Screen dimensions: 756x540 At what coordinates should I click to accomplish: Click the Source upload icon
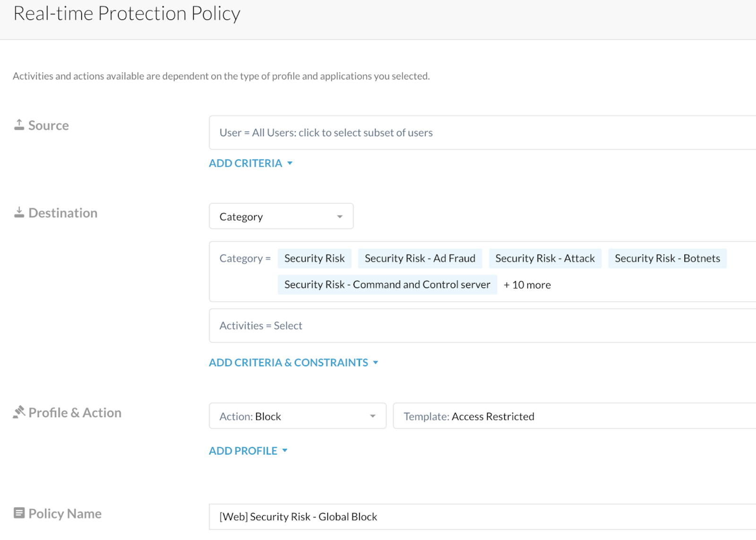point(19,125)
